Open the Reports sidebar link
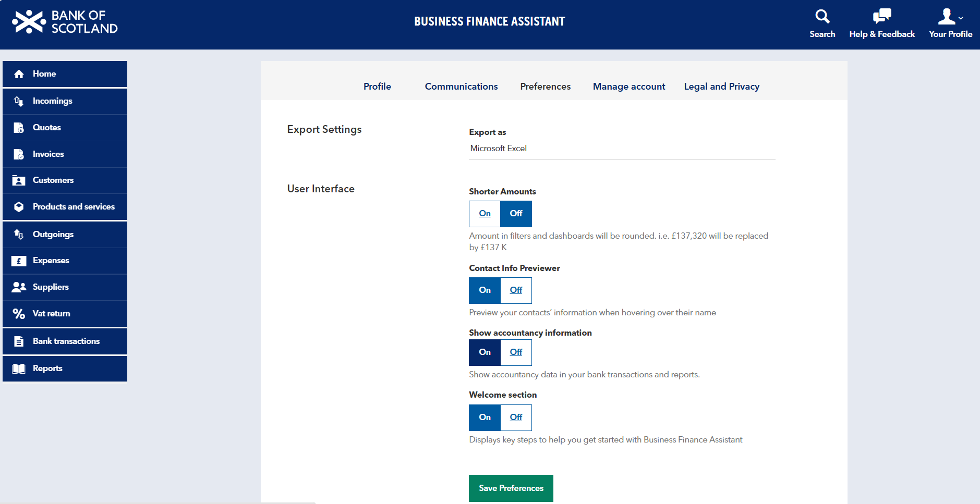980x504 pixels. [x=65, y=368]
